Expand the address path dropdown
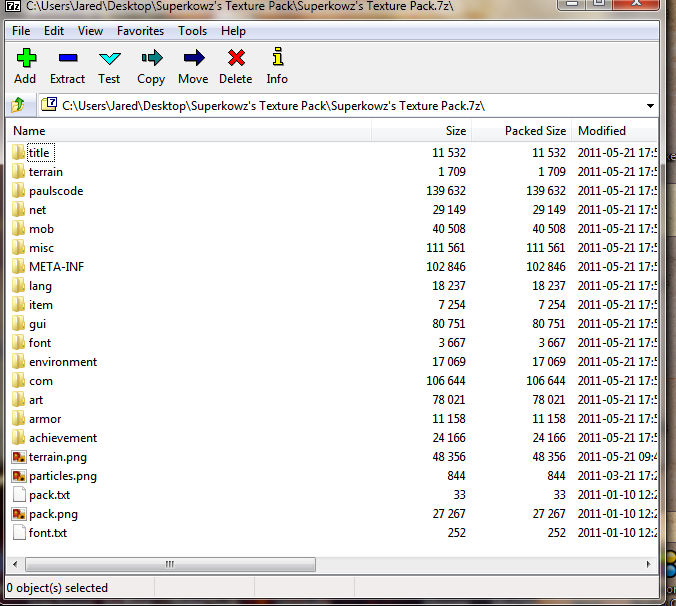 [650, 105]
